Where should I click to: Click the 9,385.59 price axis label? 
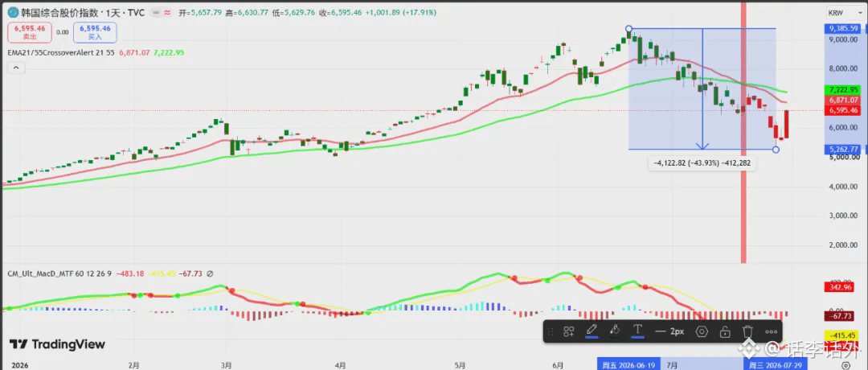pos(843,28)
